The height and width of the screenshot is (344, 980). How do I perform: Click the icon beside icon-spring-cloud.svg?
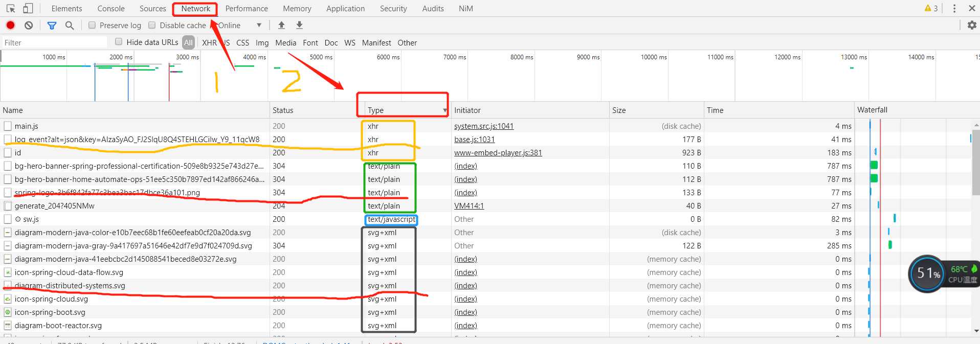8,299
